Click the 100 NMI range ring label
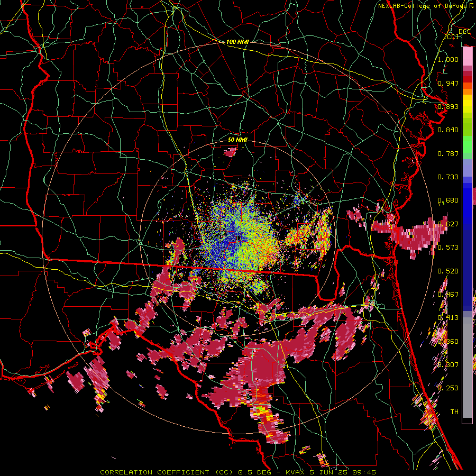 click(x=237, y=42)
